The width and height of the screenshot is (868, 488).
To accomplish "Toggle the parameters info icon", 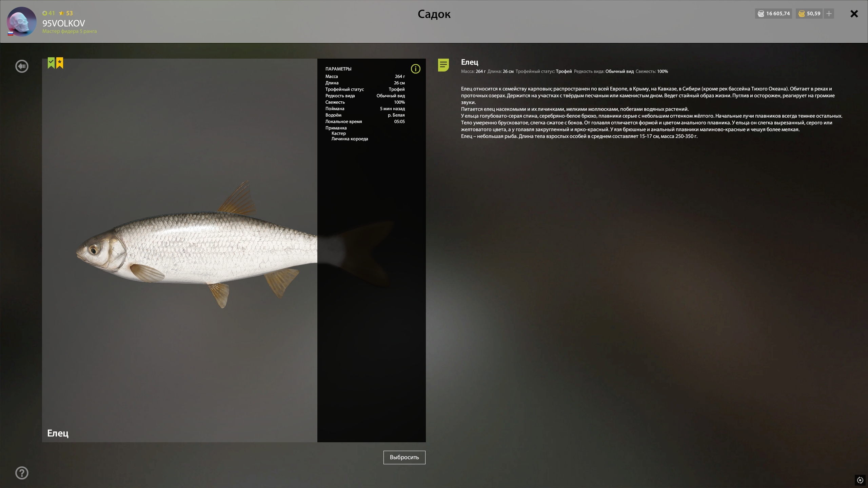I will click(415, 69).
